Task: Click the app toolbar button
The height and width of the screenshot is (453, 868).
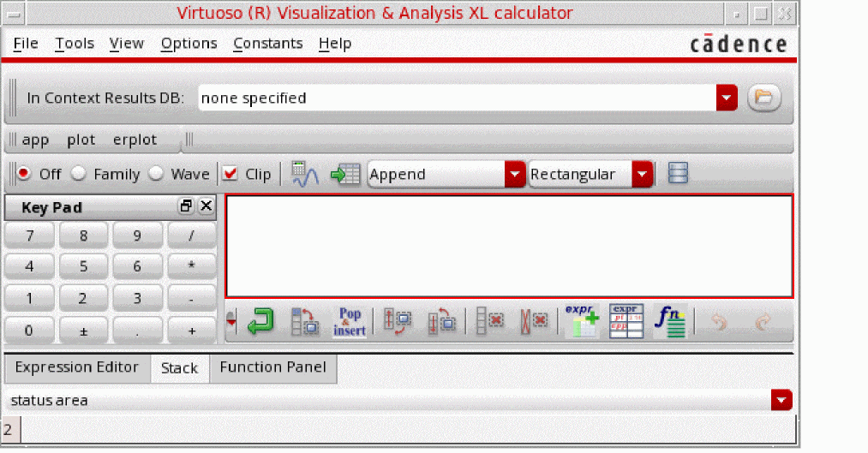Action: (35, 140)
